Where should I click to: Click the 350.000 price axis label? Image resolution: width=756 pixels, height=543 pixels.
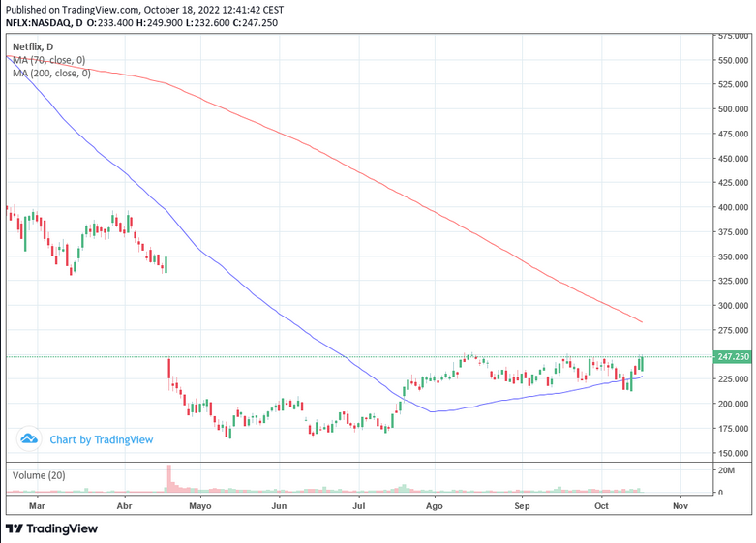click(x=733, y=256)
